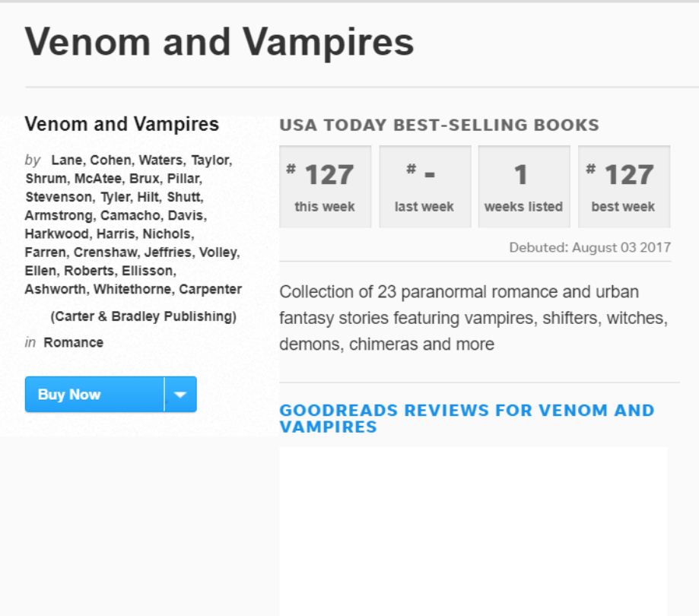Click the 127 best week box
Screen dimensions: 699x616
click(x=624, y=186)
